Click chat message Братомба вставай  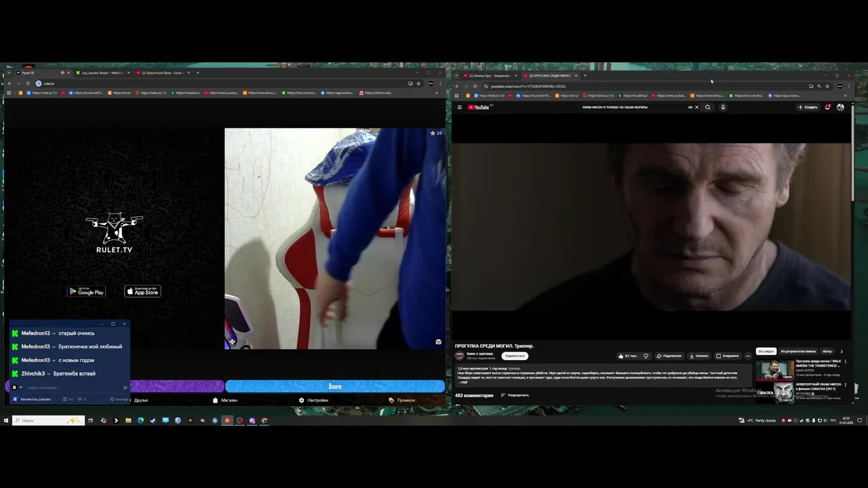tap(75, 373)
